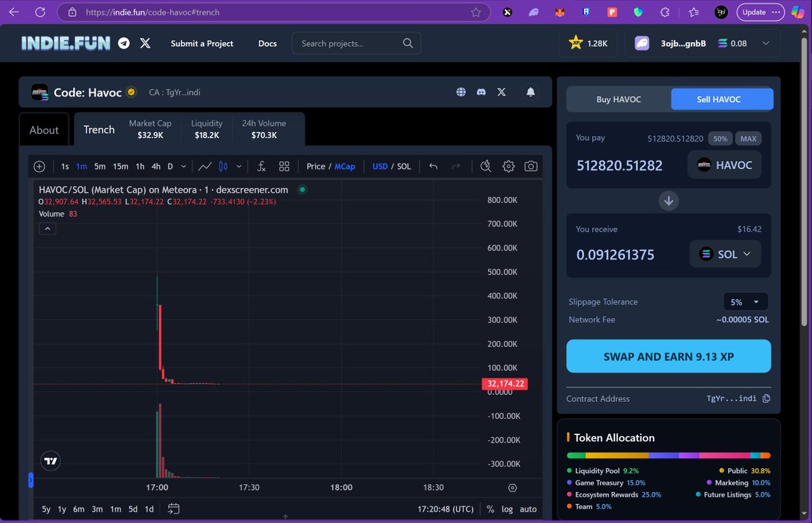Screen dimensions: 812x523
Task: Go to the INDIE.FUN home logo
Action: [x=66, y=43]
